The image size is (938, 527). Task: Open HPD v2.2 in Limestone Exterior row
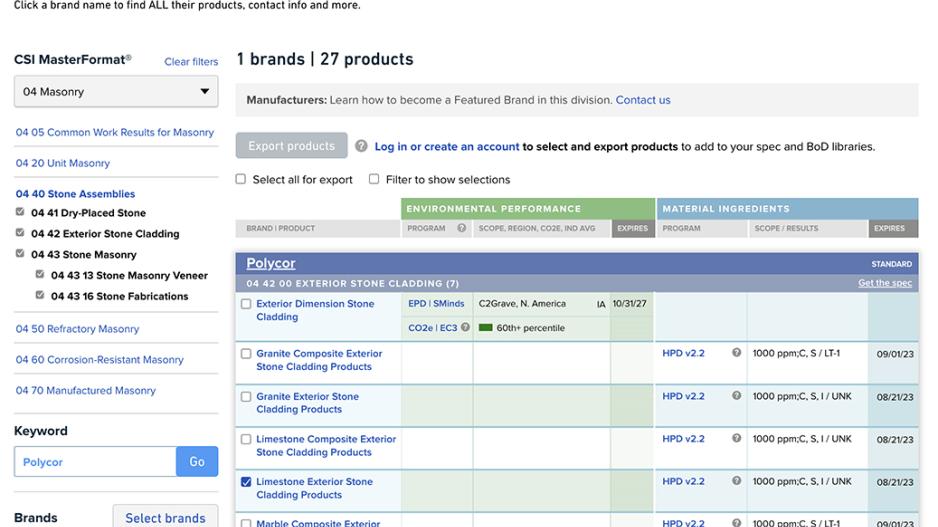click(683, 481)
